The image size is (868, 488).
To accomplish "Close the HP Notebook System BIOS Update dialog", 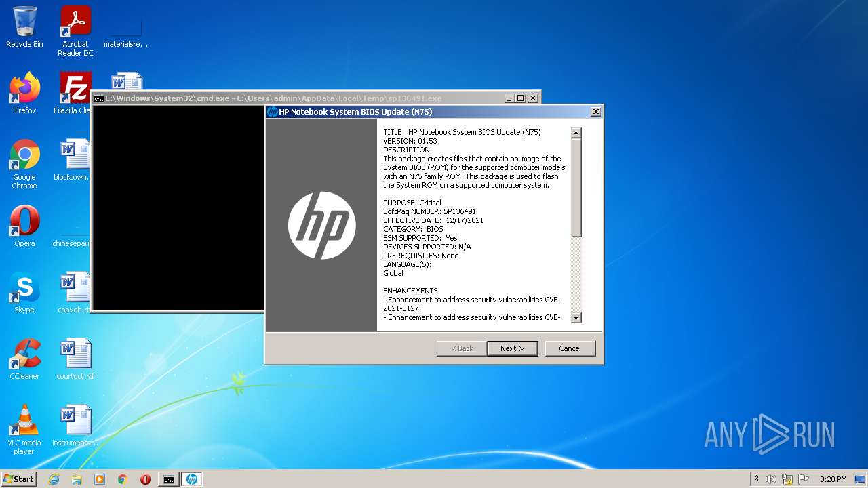I will pos(595,112).
